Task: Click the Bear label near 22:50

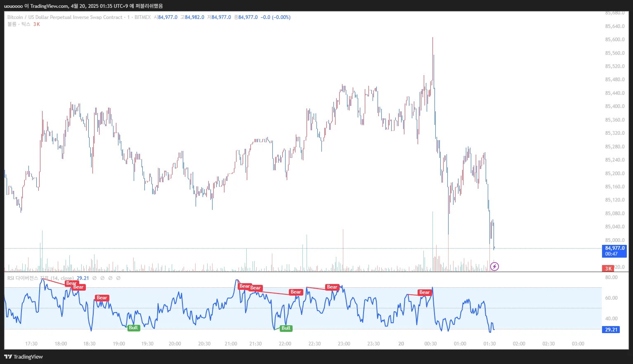Action: (x=332, y=287)
